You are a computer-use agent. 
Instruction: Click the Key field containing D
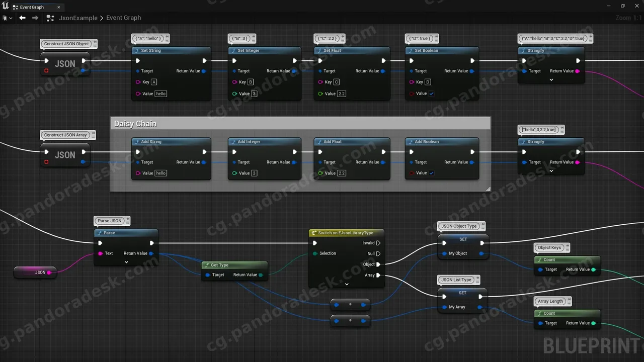coord(428,82)
